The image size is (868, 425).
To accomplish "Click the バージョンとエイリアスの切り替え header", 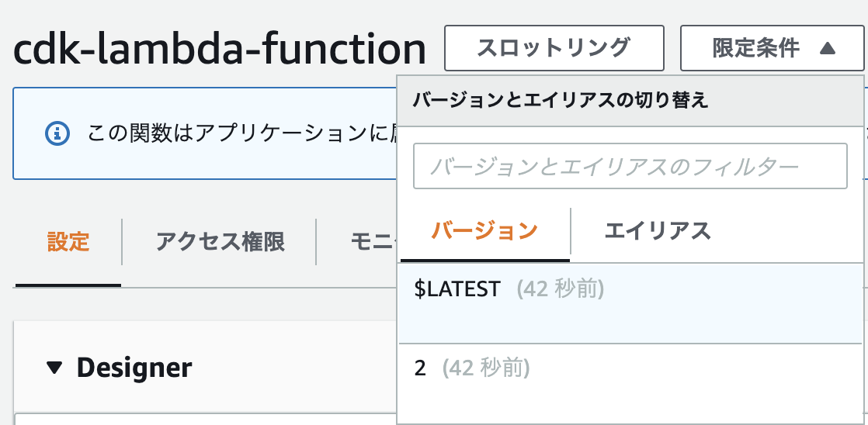I will (561, 101).
